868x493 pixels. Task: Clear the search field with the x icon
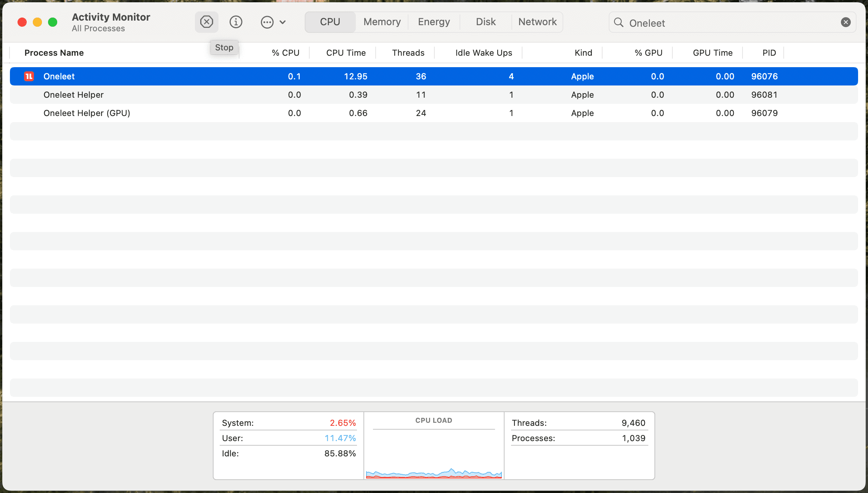[846, 22]
